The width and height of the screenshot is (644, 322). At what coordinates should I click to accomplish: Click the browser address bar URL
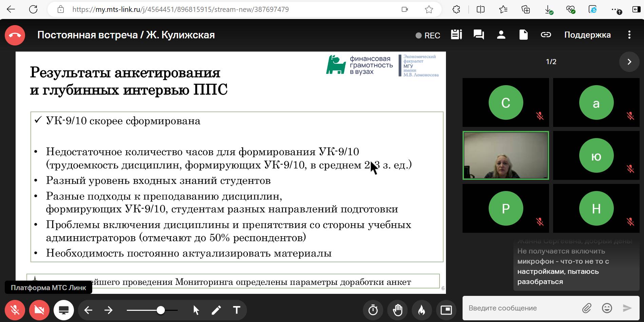[x=180, y=10]
